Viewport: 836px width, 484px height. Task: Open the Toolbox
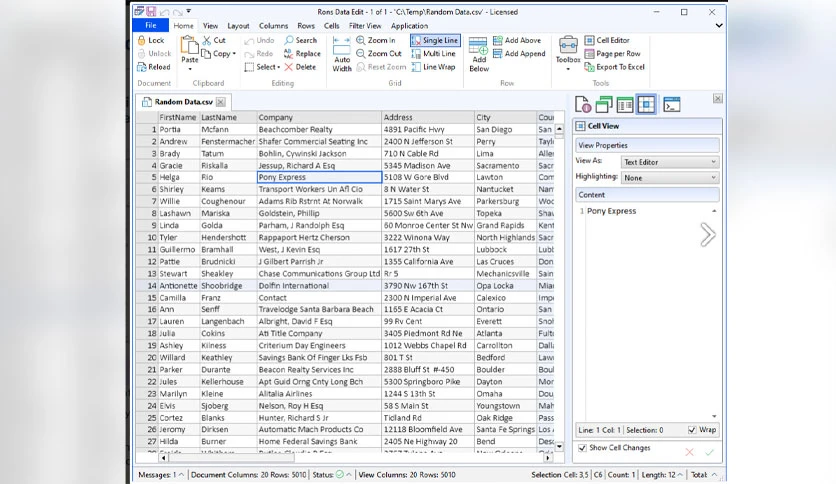(x=568, y=53)
